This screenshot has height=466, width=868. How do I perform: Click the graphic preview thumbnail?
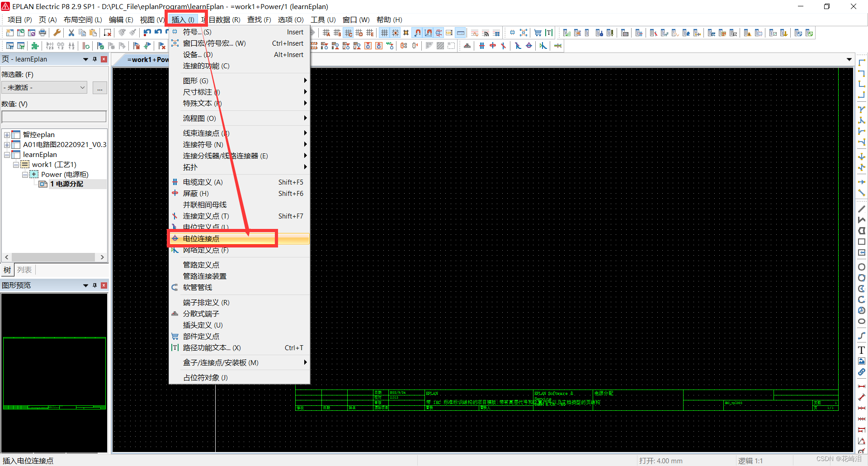pos(54,373)
